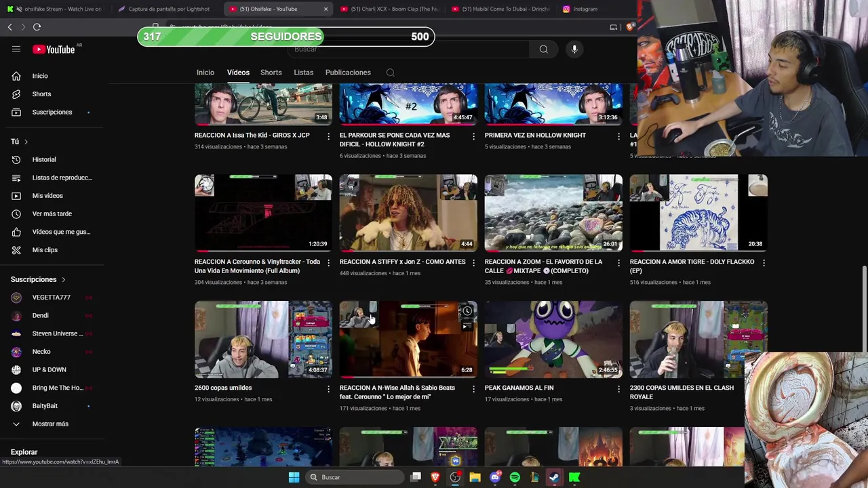This screenshot has height=488, width=868.
Task: Expand the Suscripciones section header
Action: [x=39, y=279]
